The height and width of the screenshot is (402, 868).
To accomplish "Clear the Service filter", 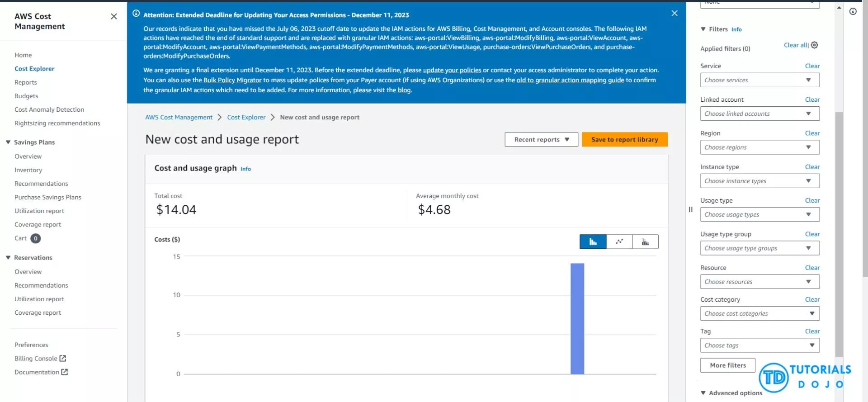I will click(812, 66).
